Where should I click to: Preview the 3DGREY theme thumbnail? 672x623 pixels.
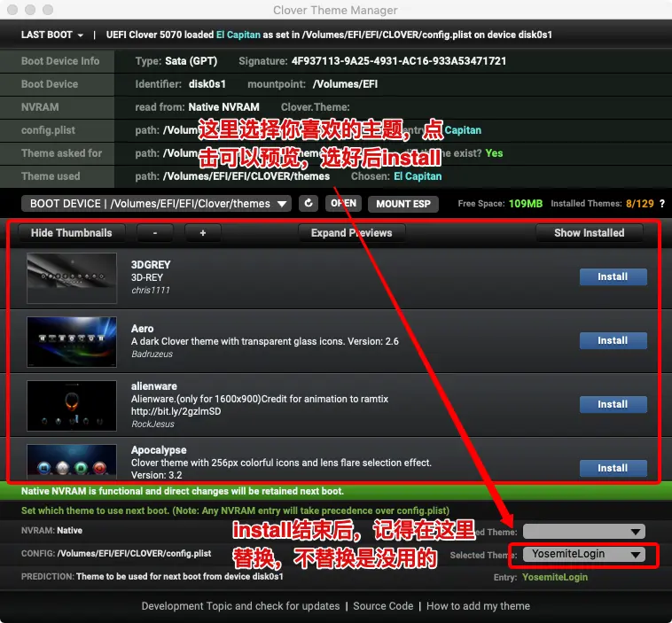72,277
